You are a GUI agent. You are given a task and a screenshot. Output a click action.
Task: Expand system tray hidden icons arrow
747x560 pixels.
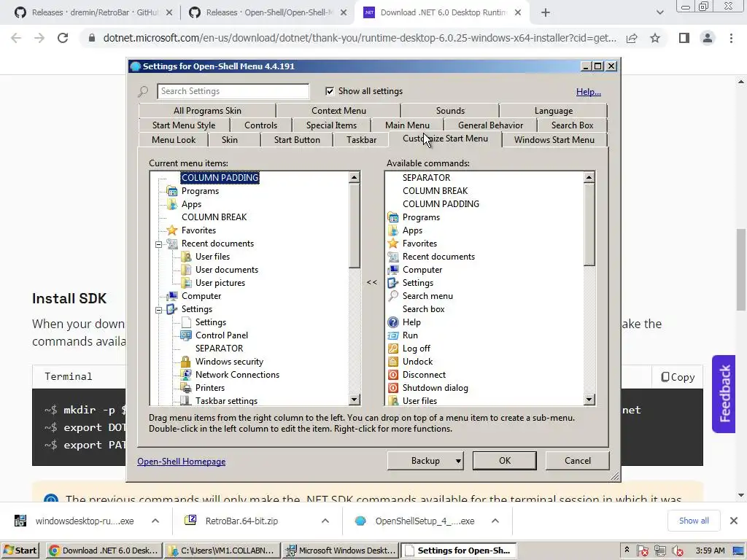tap(627, 550)
